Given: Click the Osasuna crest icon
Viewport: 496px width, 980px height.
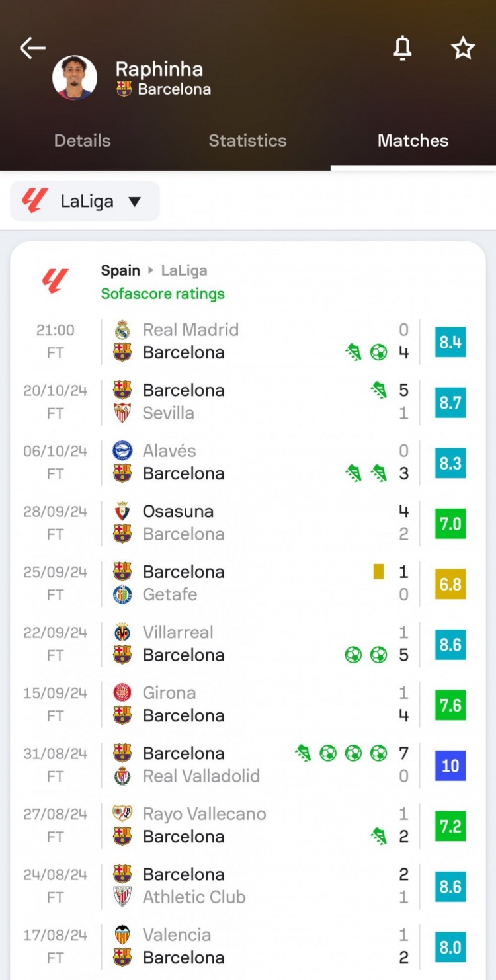Looking at the screenshot, I should point(122,511).
